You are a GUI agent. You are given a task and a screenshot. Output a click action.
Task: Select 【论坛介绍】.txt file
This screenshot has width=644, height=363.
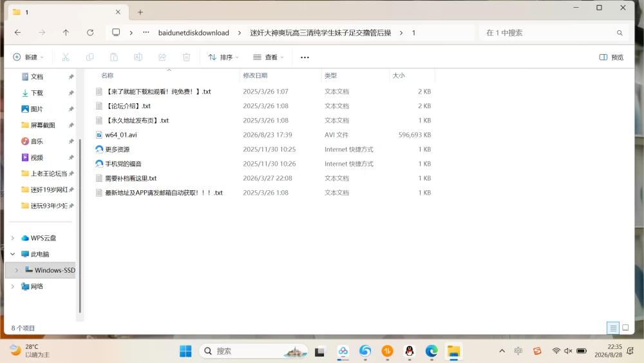coord(128,106)
